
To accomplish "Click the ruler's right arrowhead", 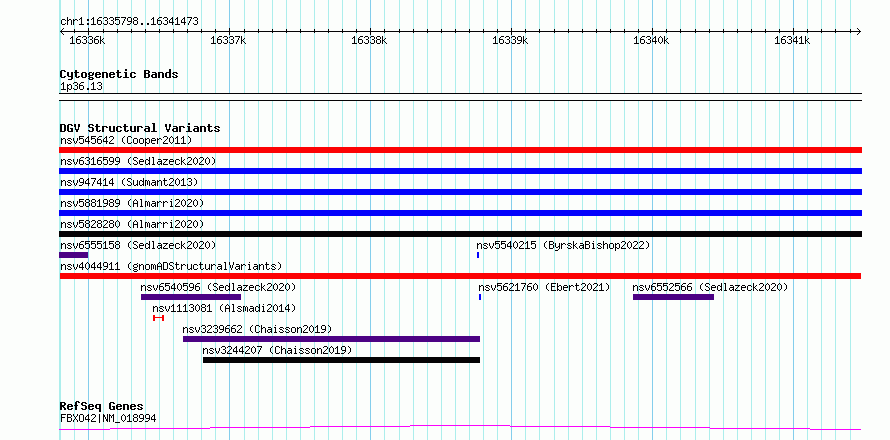I will (859, 31).
